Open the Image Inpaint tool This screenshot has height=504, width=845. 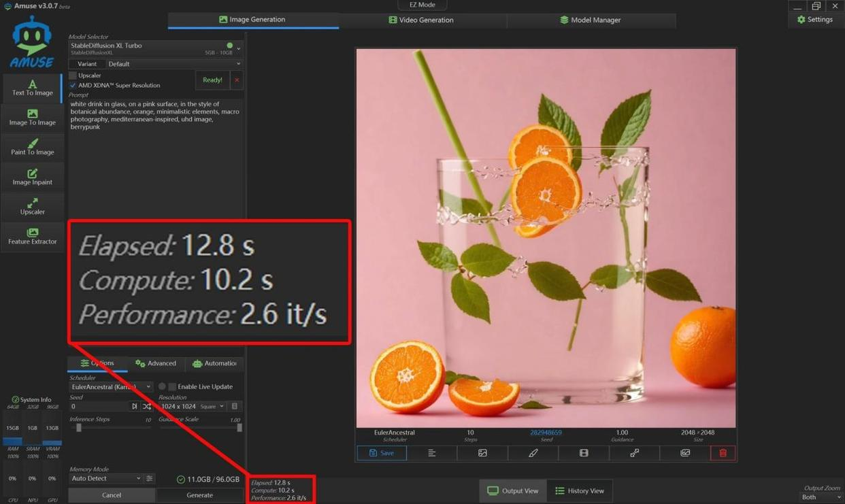(32, 177)
